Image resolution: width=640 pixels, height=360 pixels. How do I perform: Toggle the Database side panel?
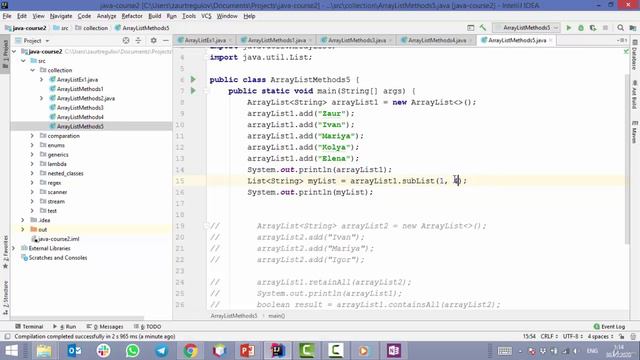635,56
